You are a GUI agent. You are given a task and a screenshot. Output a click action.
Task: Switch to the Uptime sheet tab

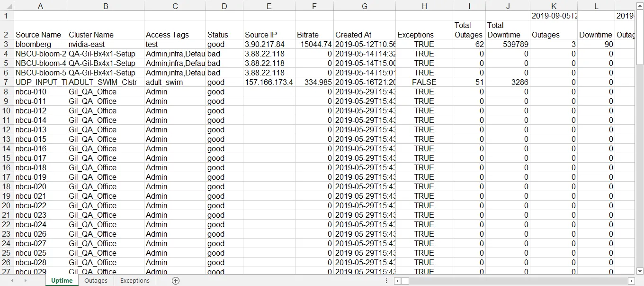[x=62, y=281]
